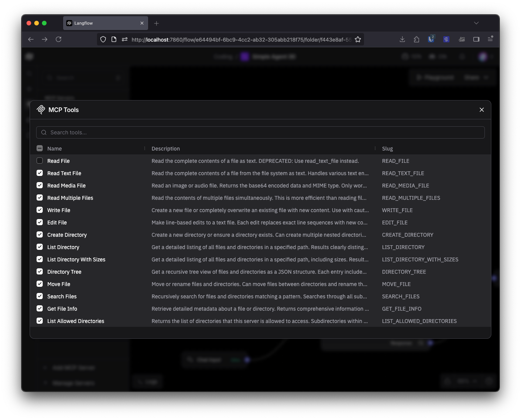Screen dimensions: 521x420
Task: Reload the page with the browser refresh icon
Action: tap(58, 39)
